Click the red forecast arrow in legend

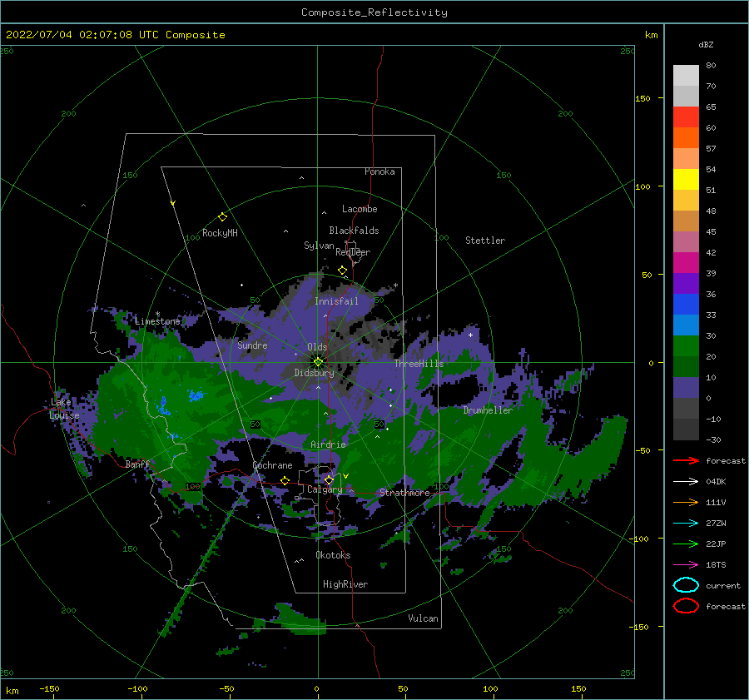(686, 460)
